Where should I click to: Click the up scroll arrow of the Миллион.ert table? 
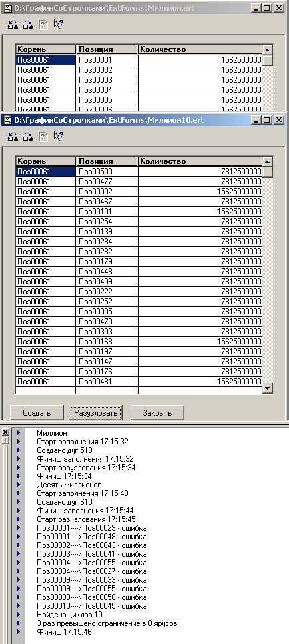coord(268,50)
